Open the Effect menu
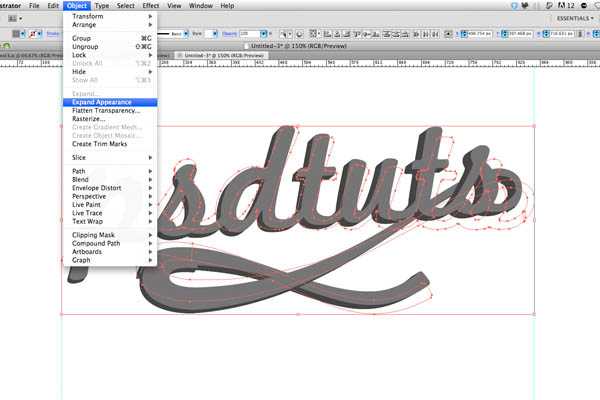This screenshot has width=600, height=400. 150,6
